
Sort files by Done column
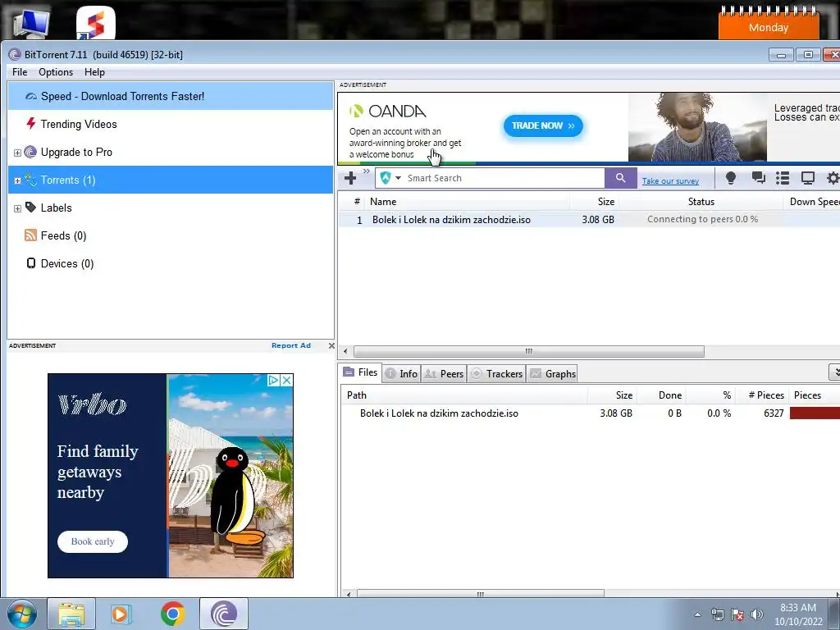662,395
